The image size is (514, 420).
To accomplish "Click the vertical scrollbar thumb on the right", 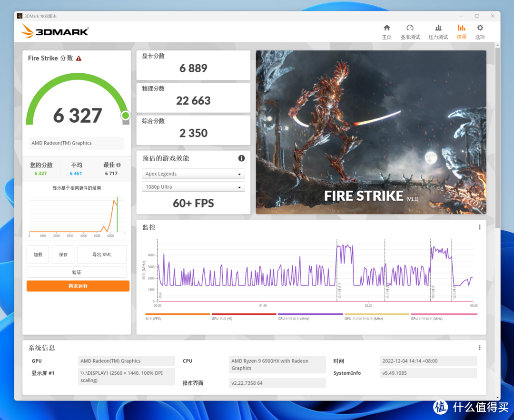I will [x=497, y=137].
